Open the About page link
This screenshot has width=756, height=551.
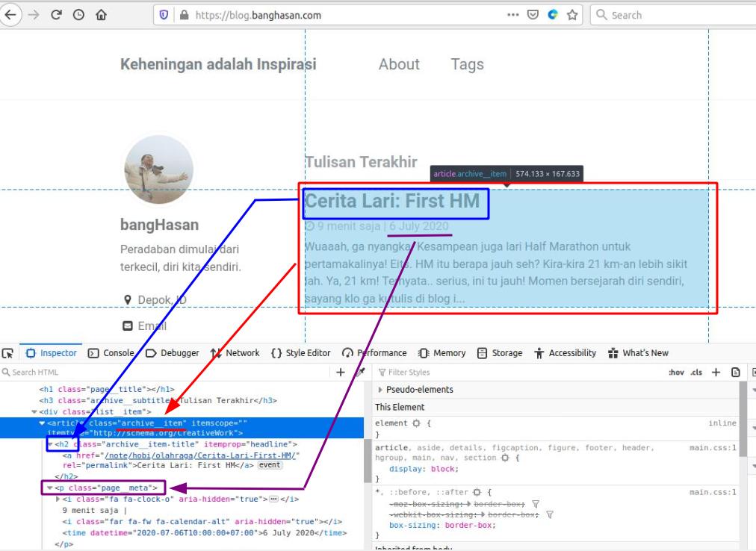point(399,65)
